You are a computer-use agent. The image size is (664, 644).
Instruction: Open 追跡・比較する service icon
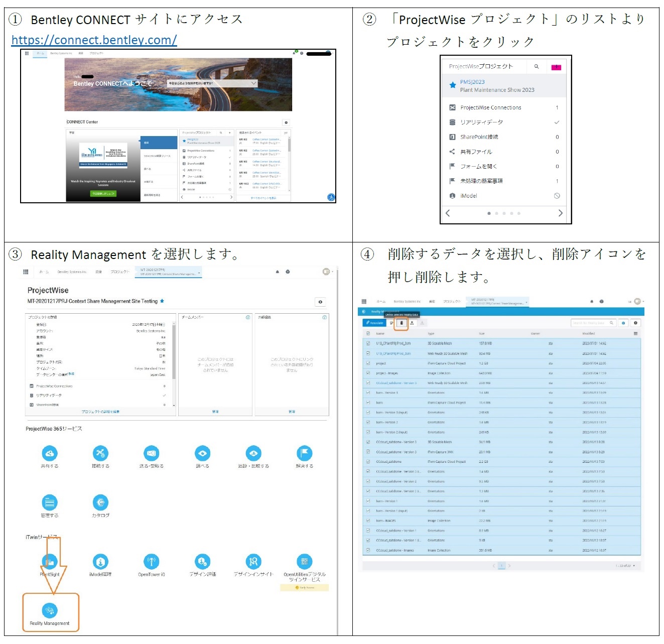tap(253, 453)
